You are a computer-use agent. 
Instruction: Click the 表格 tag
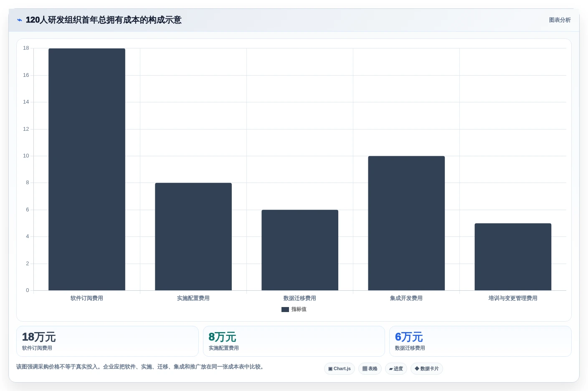coord(370,369)
